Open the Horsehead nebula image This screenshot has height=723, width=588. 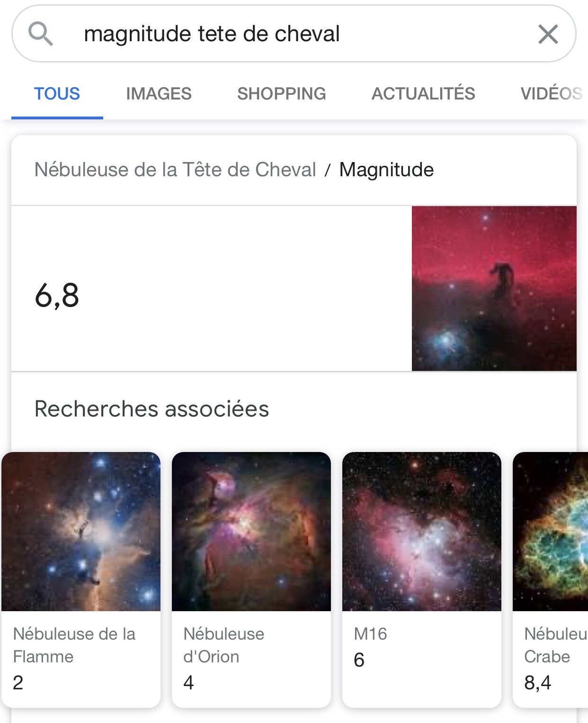pos(494,288)
